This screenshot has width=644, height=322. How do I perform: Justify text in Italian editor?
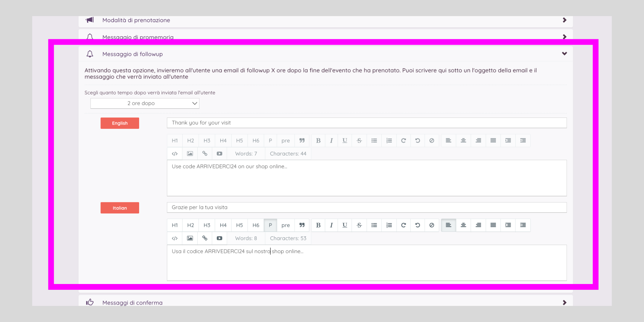(x=493, y=225)
